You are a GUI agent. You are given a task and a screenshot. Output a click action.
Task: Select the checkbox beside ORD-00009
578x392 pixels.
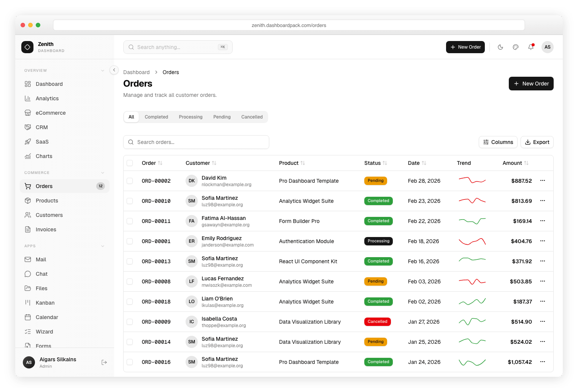coord(130,321)
